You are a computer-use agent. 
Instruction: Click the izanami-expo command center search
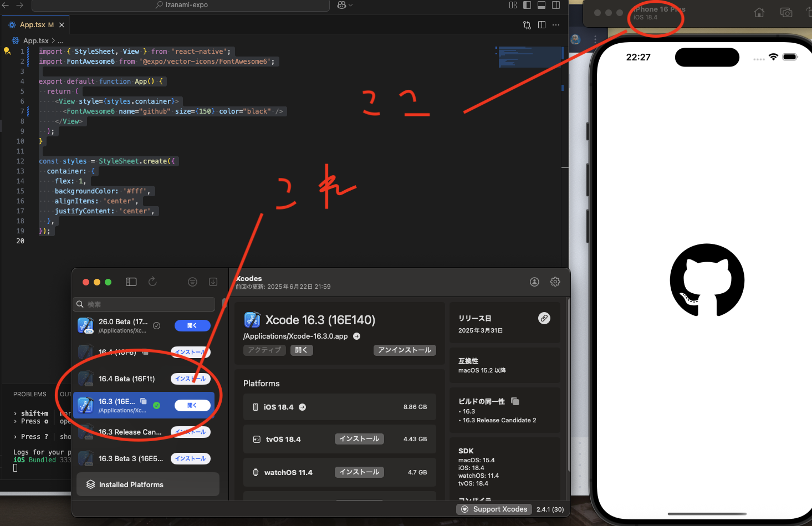pyautogui.click(x=181, y=5)
